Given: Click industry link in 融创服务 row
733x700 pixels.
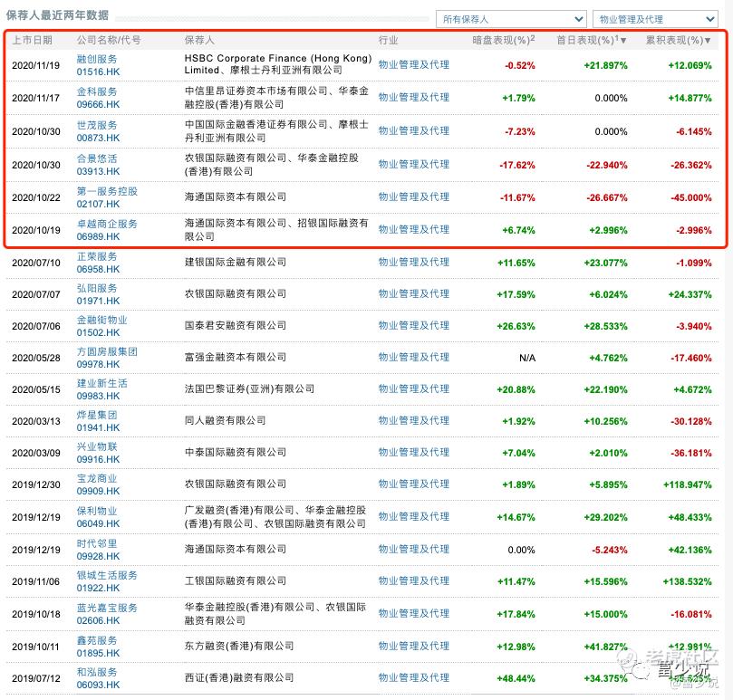Looking at the screenshot, I should [414, 65].
